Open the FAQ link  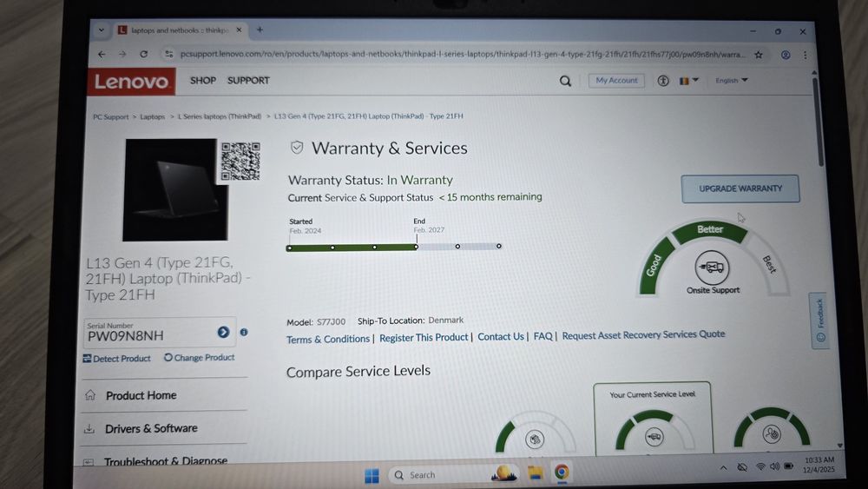(543, 336)
